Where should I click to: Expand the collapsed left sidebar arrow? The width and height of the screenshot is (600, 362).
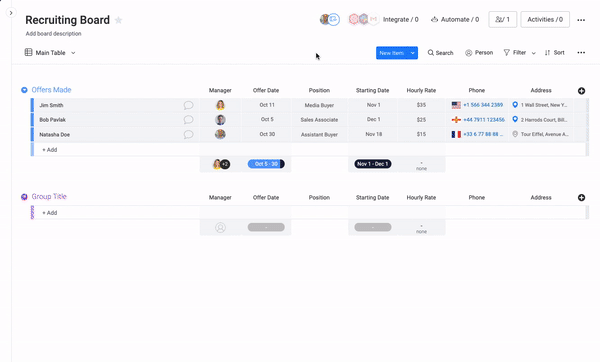[11, 13]
